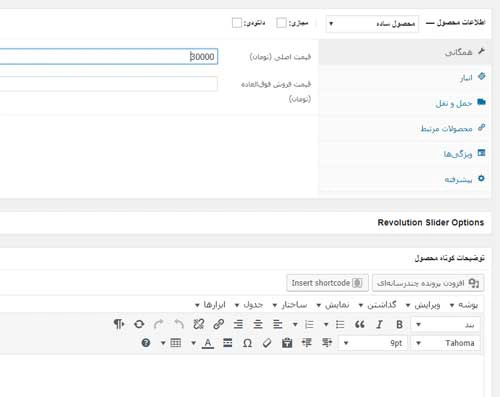
Task: Remove link (unlink) icon
Action: (x=199, y=324)
